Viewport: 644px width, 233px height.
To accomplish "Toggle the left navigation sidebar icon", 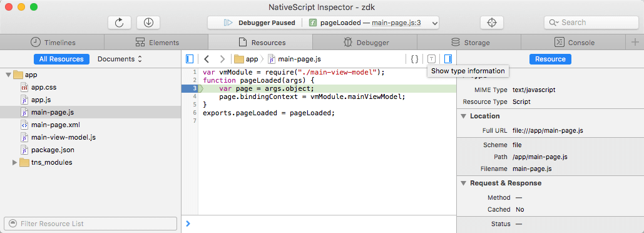I will point(190,59).
